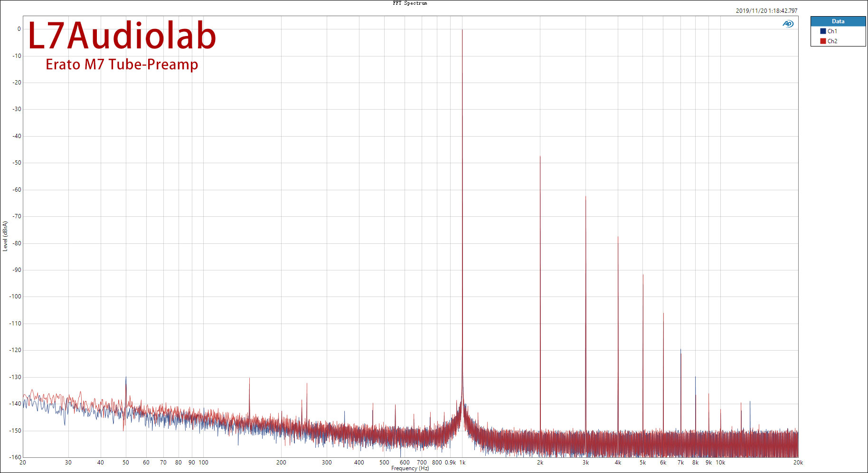The height and width of the screenshot is (473, 868).
Task: Click the 50 Hz axis label
Action: (126, 463)
